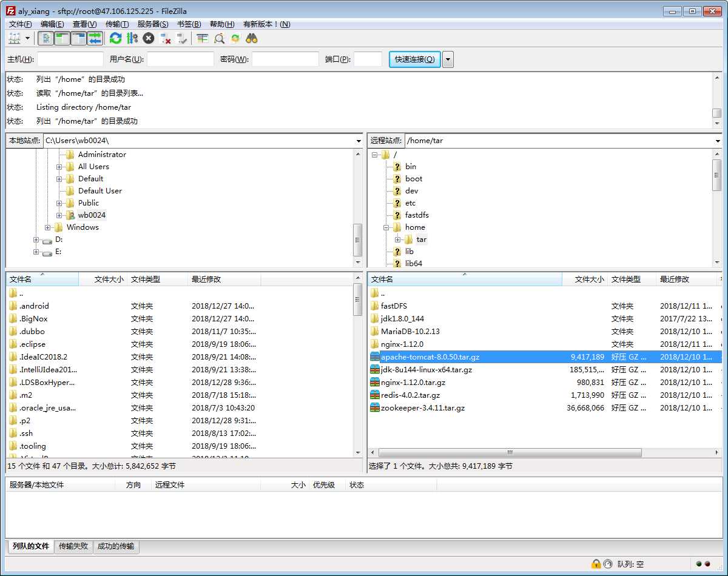Select .android folder icon in local list
The image size is (728, 576).
click(x=13, y=306)
